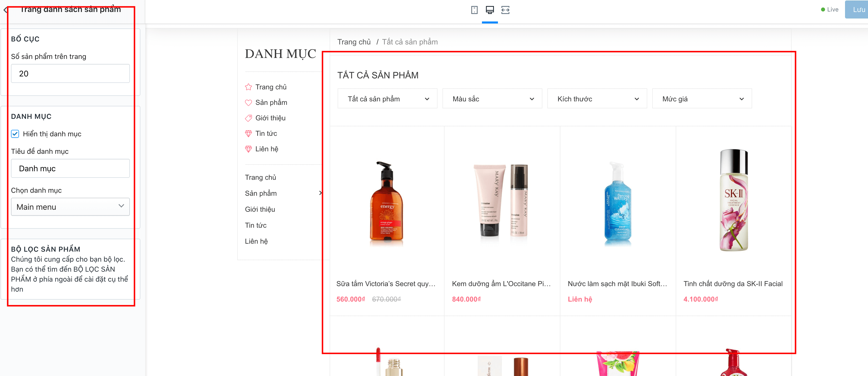Open the Sữa tắm Victoria's Secret product title

click(x=386, y=284)
